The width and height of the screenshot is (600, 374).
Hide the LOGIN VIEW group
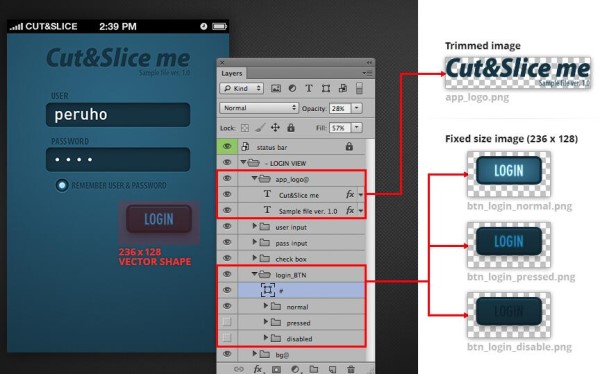(x=227, y=163)
